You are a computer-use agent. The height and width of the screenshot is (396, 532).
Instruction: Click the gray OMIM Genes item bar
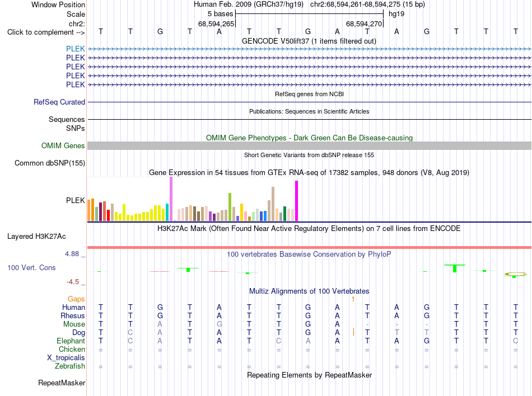tap(309, 145)
